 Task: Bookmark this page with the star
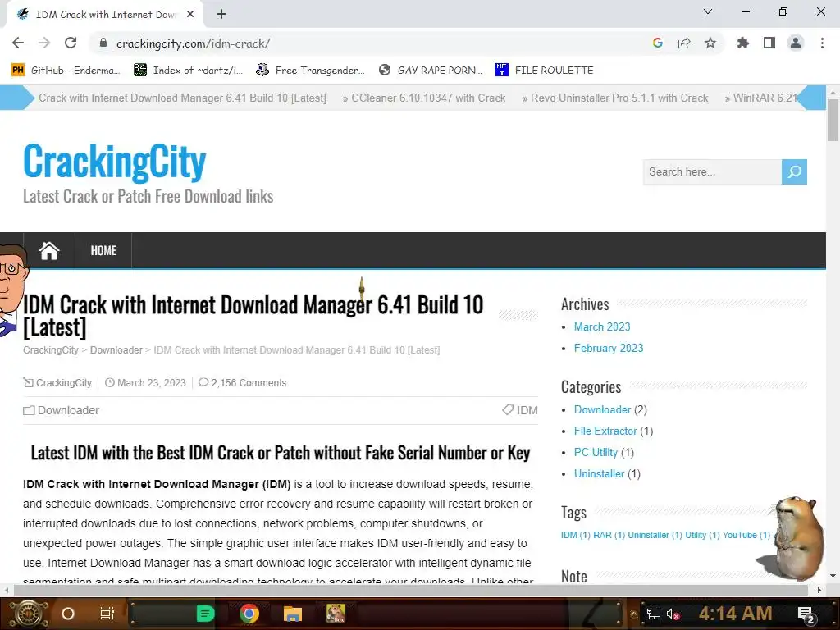point(710,43)
